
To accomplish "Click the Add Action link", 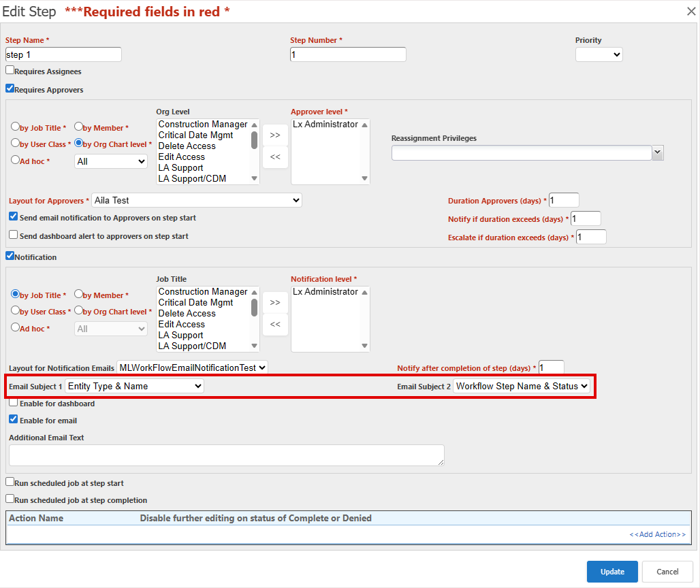I will pyautogui.click(x=657, y=534).
